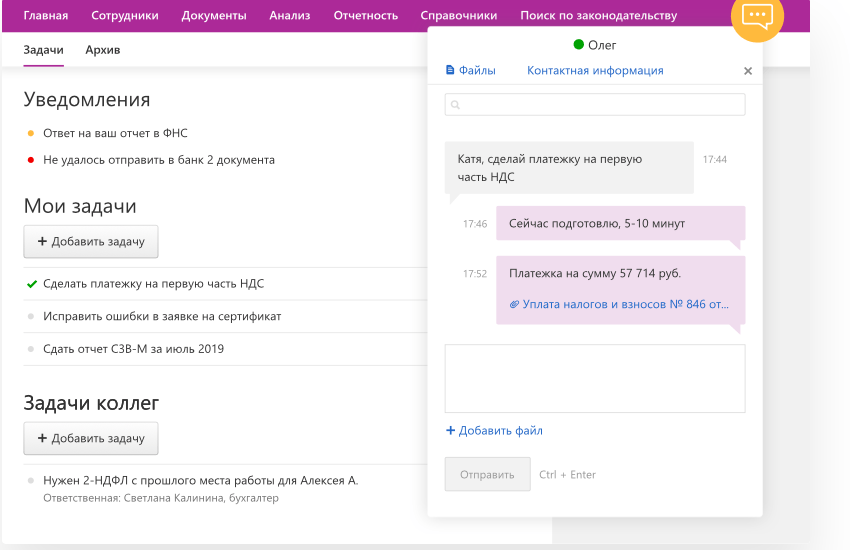Open the Сотрудники menu

(125, 16)
